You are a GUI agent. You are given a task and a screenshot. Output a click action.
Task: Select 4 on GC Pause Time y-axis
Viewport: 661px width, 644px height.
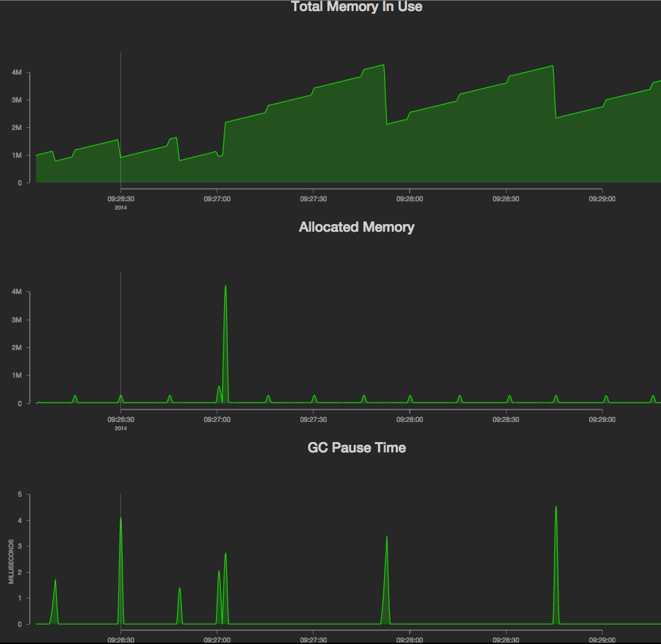(x=20, y=521)
